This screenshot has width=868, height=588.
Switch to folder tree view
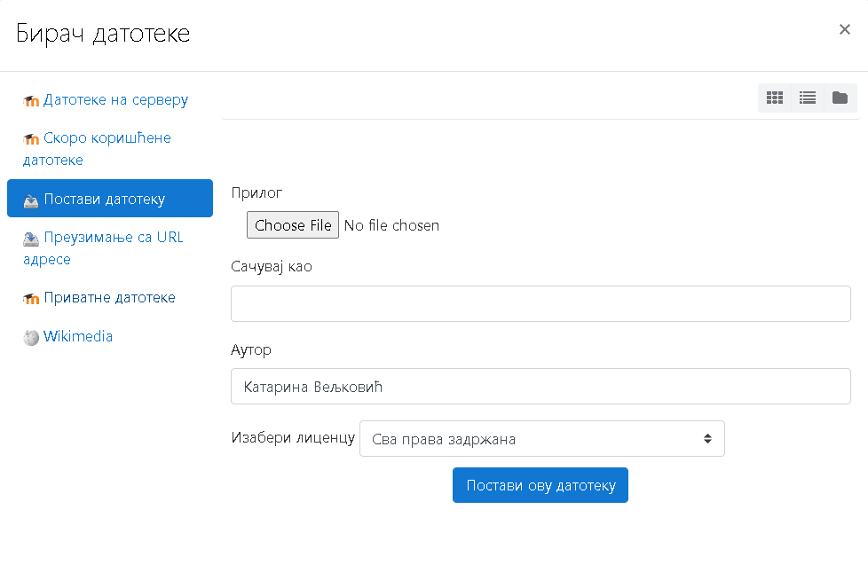pyautogui.click(x=840, y=98)
